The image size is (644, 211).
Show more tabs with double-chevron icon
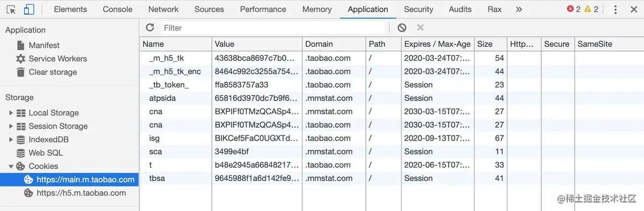[x=519, y=9]
